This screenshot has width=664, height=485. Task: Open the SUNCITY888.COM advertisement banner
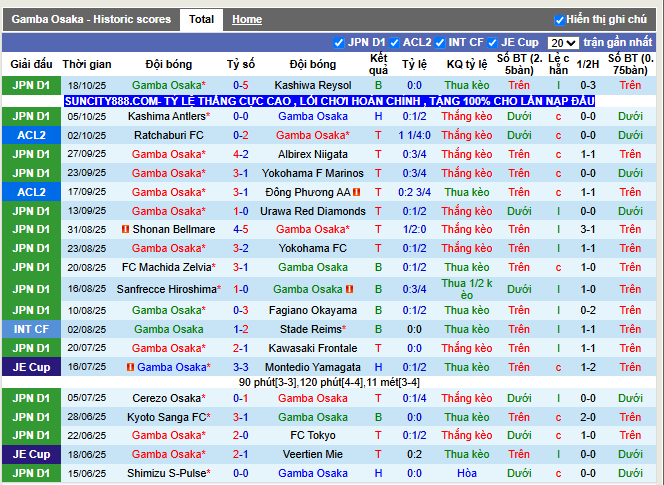click(x=329, y=101)
